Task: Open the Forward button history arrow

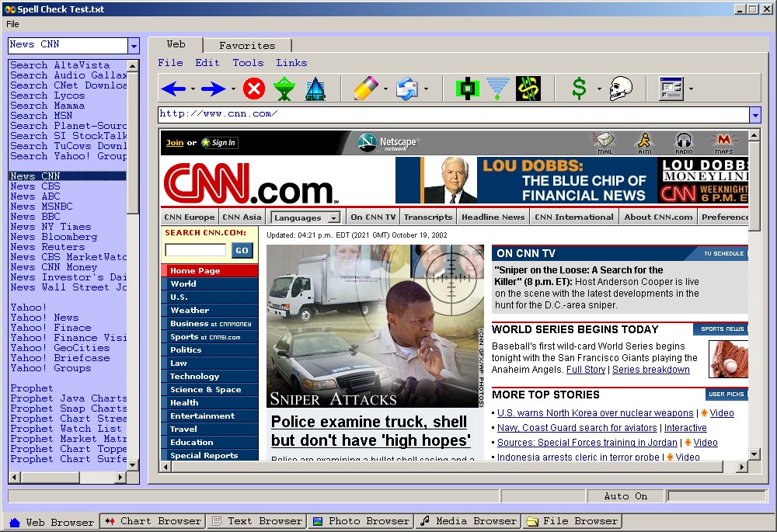Action: (233, 89)
